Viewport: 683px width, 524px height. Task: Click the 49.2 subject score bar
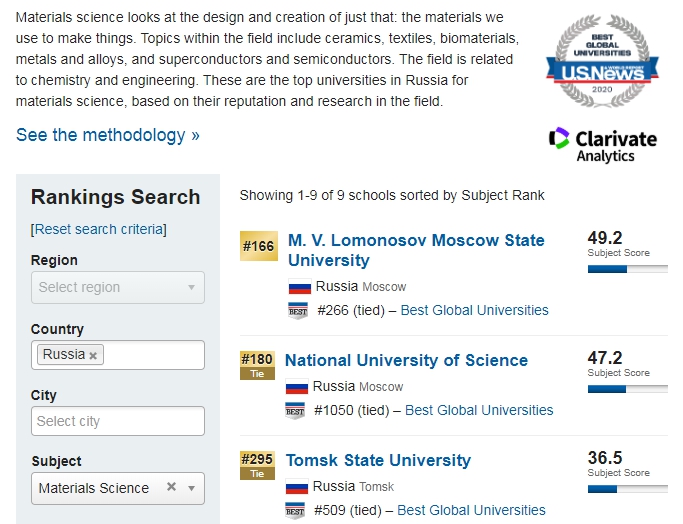coord(627,269)
